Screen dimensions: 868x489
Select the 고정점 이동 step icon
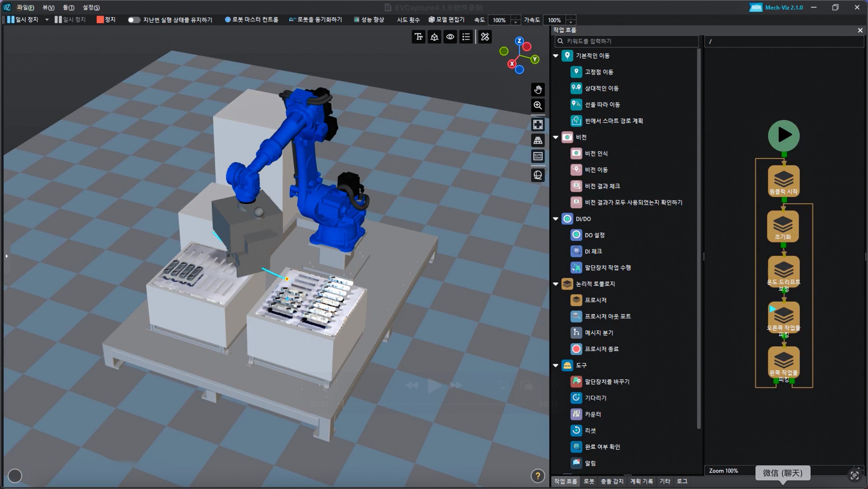576,72
